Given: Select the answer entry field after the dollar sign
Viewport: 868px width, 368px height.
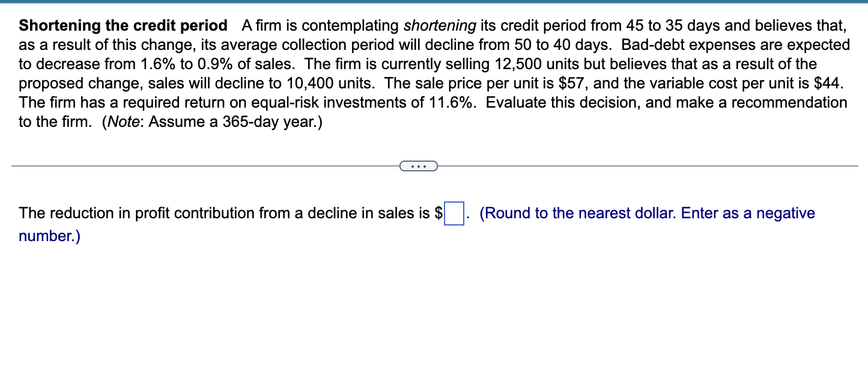Looking at the screenshot, I should pyautogui.click(x=454, y=214).
